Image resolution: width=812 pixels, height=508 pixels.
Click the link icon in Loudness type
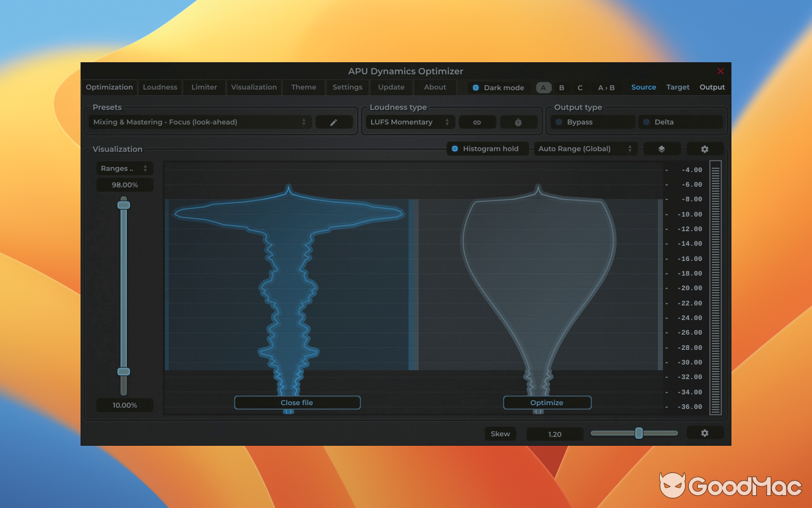[477, 121]
